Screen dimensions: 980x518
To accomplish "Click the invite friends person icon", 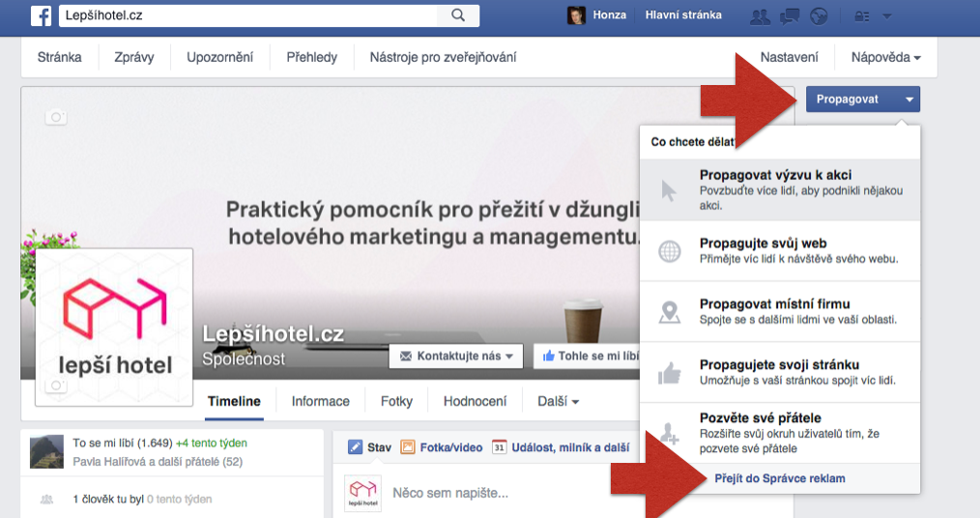I will (x=670, y=433).
